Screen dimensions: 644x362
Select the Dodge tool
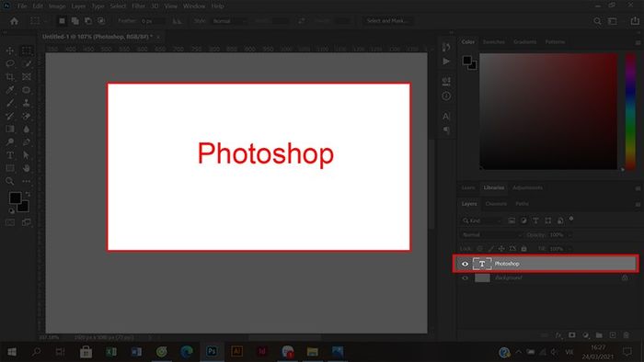10,142
